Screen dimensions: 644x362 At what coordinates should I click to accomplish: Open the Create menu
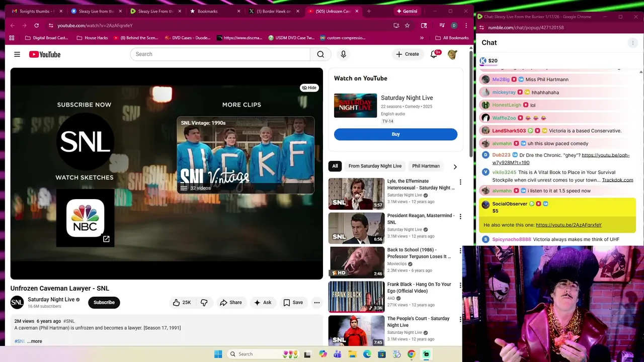click(x=407, y=54)
